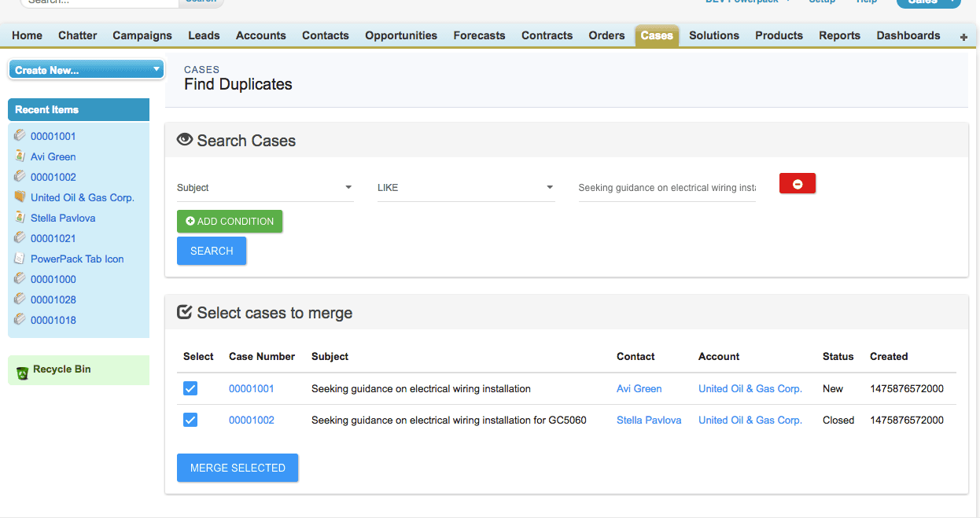Open the Subject field dropdown

click(265, 188)
